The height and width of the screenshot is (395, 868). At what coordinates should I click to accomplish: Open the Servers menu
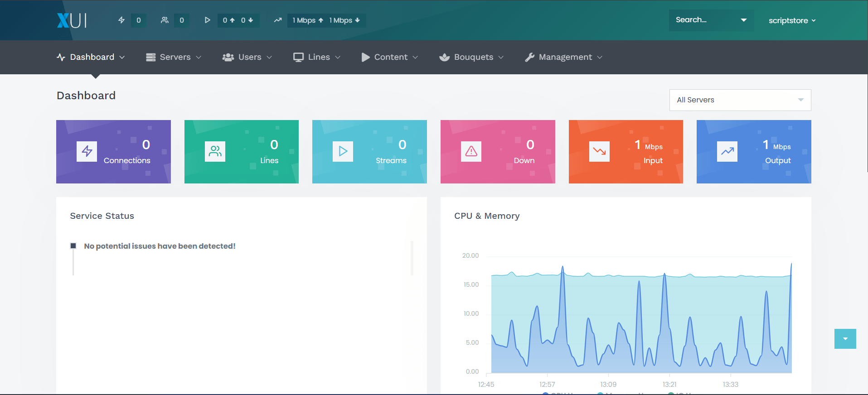pos(174,57)
